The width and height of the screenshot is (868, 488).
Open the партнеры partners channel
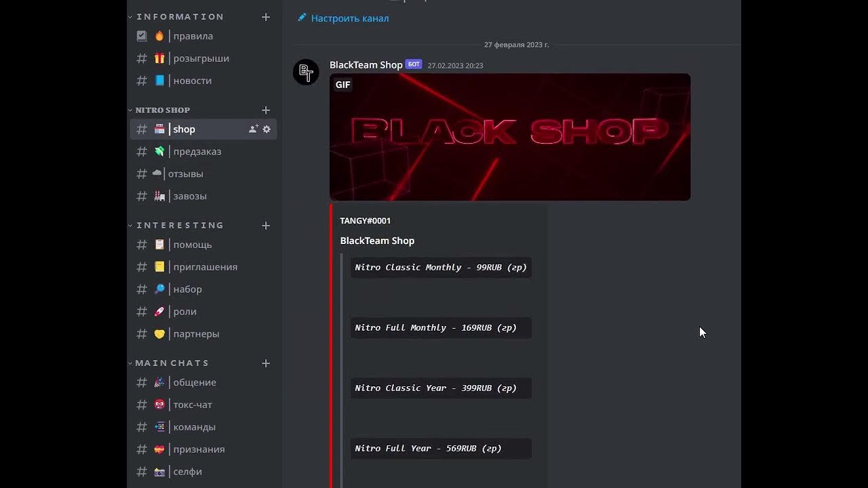coord(203,334)
